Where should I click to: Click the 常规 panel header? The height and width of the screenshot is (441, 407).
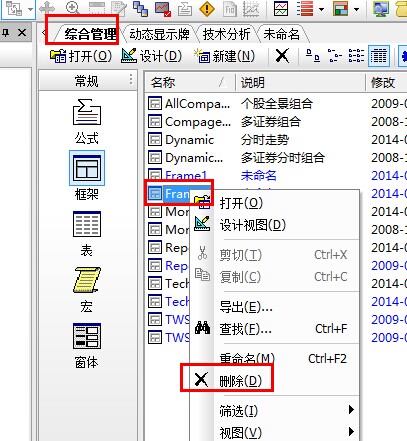(87, 81)
